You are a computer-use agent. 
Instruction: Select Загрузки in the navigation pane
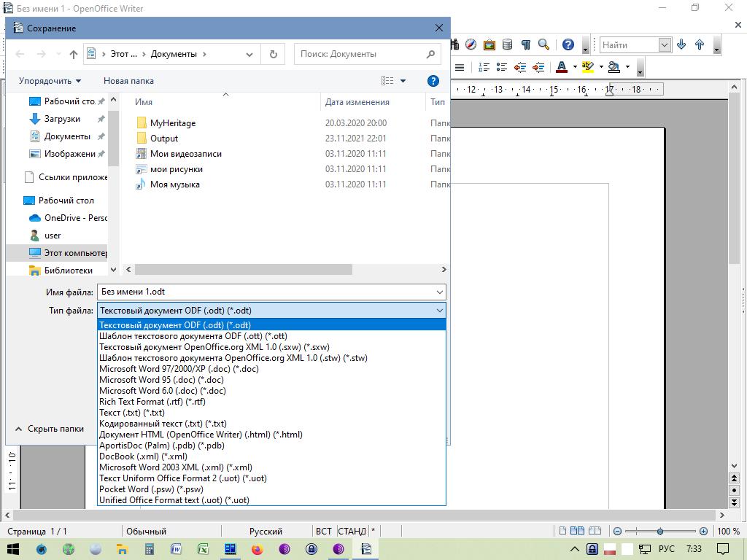[x=62, y=119]
